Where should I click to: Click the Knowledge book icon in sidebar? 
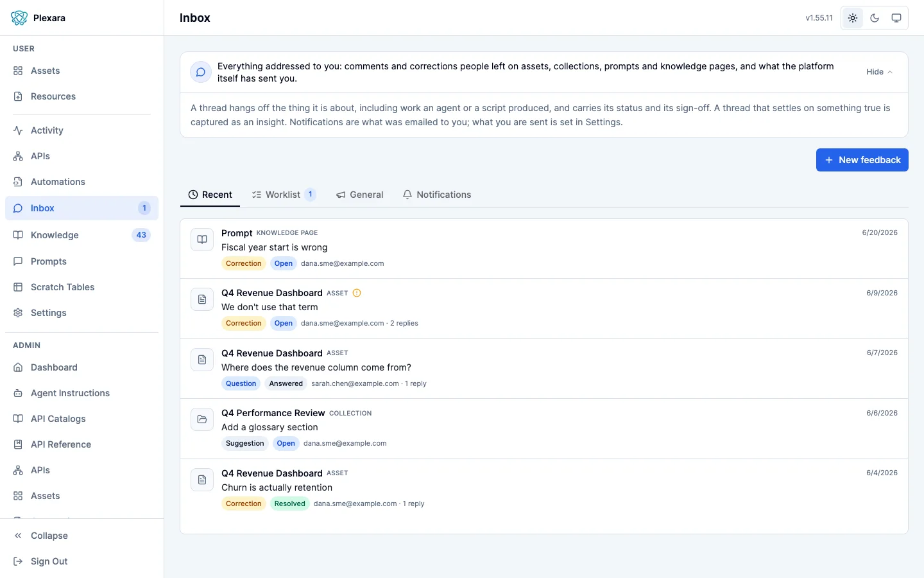click(18, 235)
